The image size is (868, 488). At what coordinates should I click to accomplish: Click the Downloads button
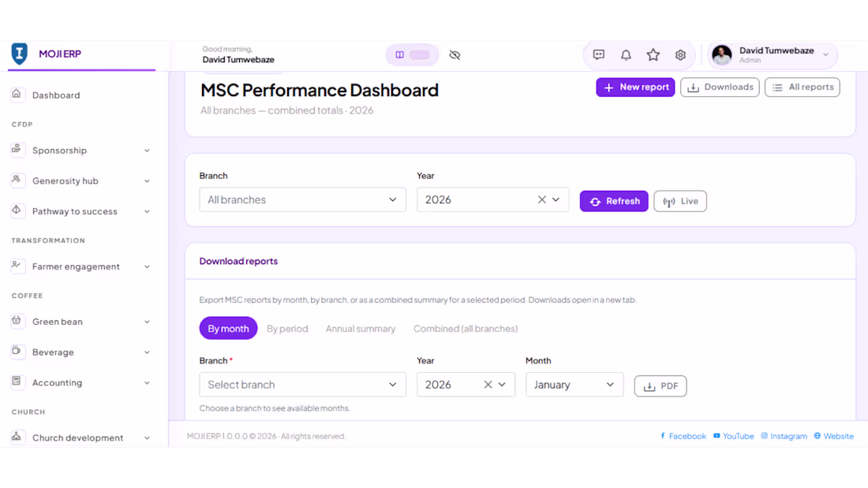(720, 87)
